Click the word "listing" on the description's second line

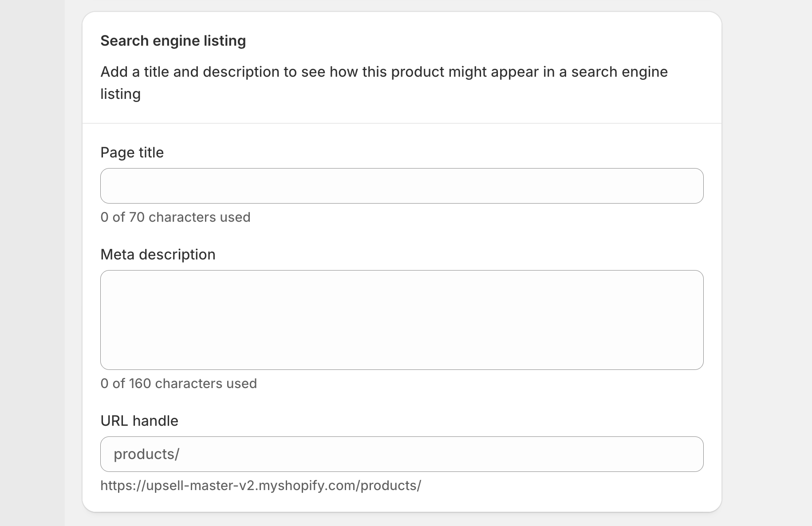pyautogui.click(x=121, y=94)
